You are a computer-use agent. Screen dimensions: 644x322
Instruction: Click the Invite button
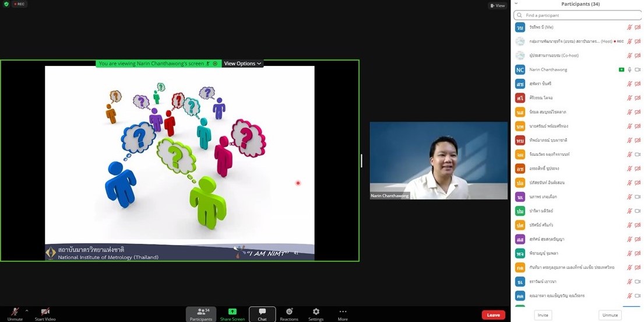click(543, 315)
